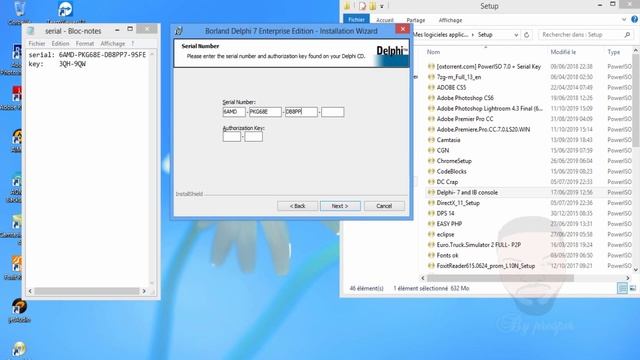Click the DC Crap file icon
Viewport: 640px width, 360px height.
click(x=431, y=182)
